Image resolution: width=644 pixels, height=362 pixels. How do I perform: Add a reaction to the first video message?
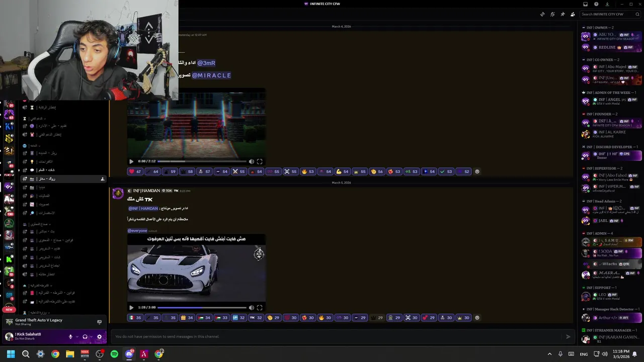(x=477, y=171)
